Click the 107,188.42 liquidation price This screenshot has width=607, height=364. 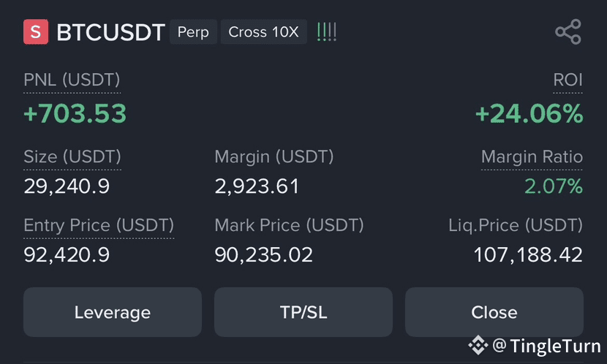[x=528, y=255]
